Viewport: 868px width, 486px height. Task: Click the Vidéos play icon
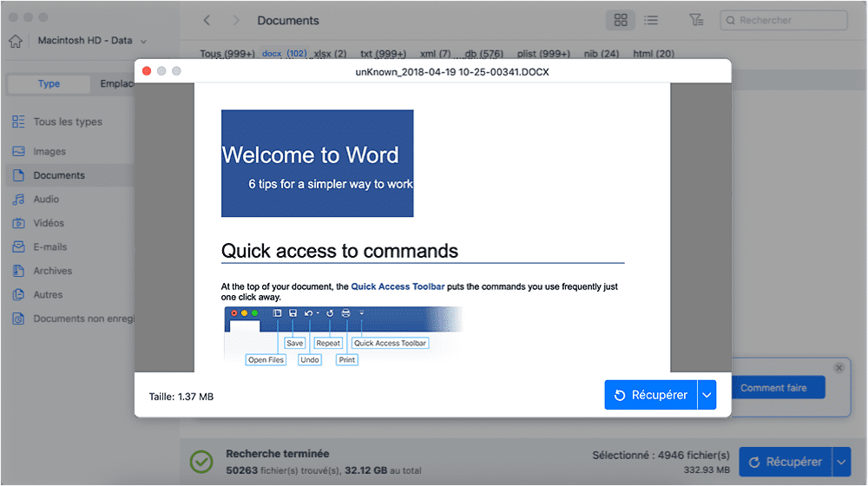tap(18, 223)
